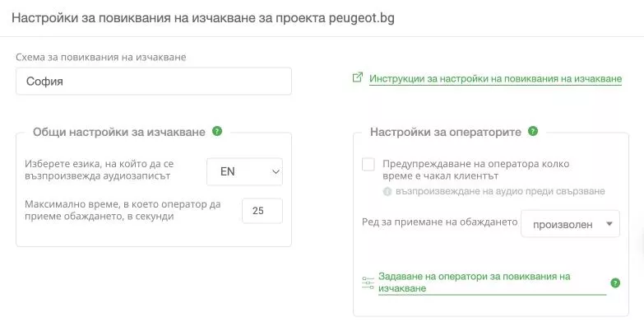
Task: Click the triangle arrow of the произволен dropdown
Action: (x=609, y=224)
